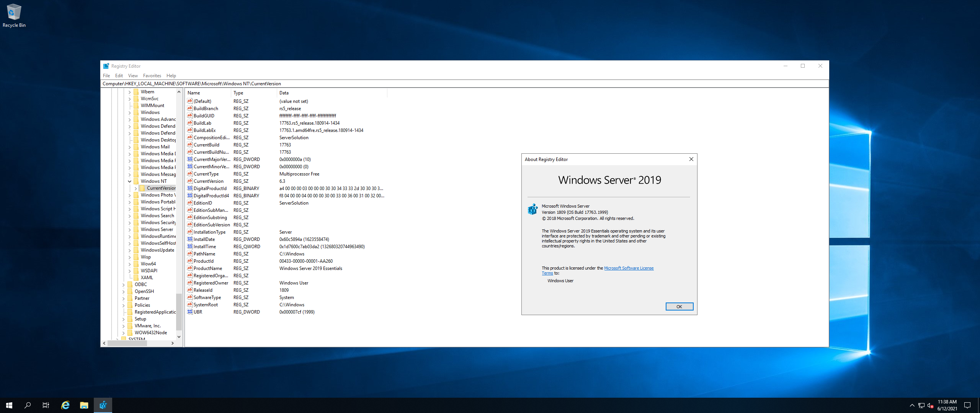Expand the ODBC tree node
The width and height of the screenshot is (980, 413).
click(x=123, y=285)
